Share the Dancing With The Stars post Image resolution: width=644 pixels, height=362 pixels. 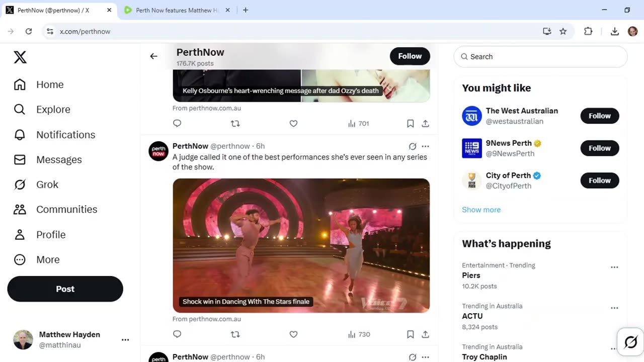click(x=425, y=334)
